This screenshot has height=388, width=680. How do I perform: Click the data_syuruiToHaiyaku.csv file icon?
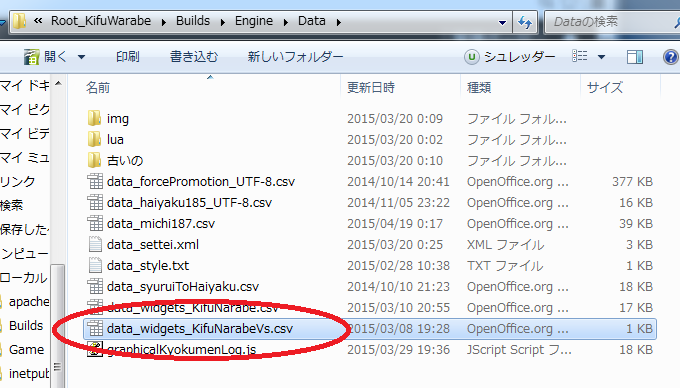click(x=95, y=287)
